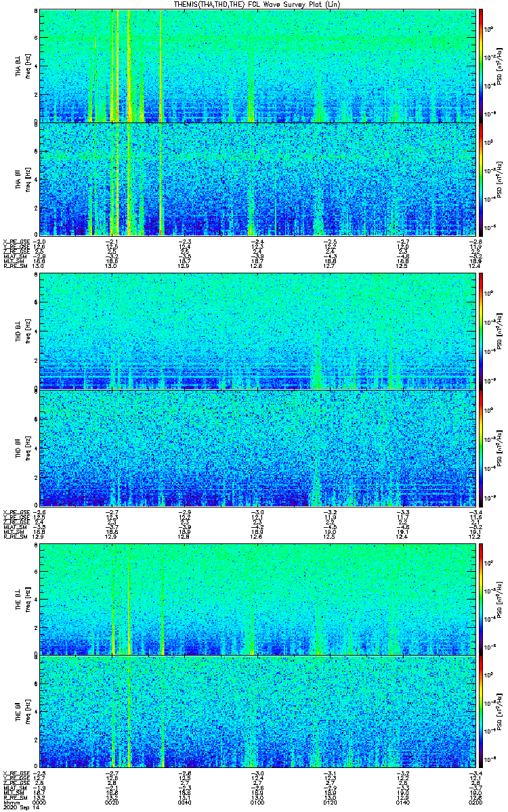Image resolution: width=508 pixels, height=812 pixels.
Task: Click the THA B∥ spectrogram panel
Action: pyautogui.click(x=257, y=179)
